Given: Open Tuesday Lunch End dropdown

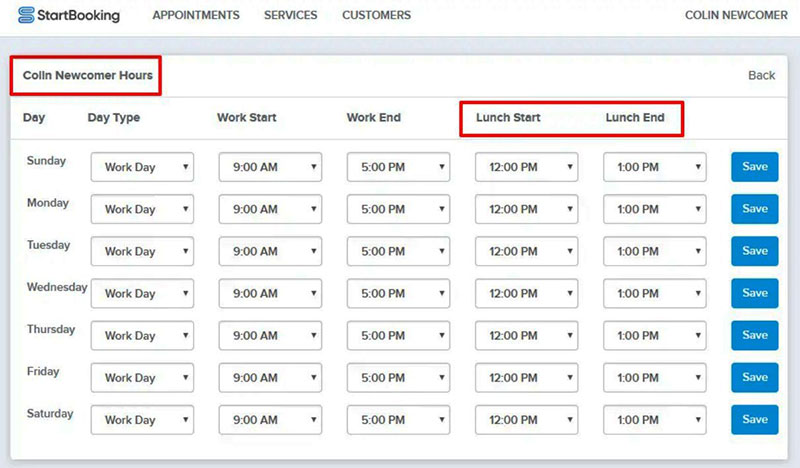Looking at the screenshot, I should [655, 251].
